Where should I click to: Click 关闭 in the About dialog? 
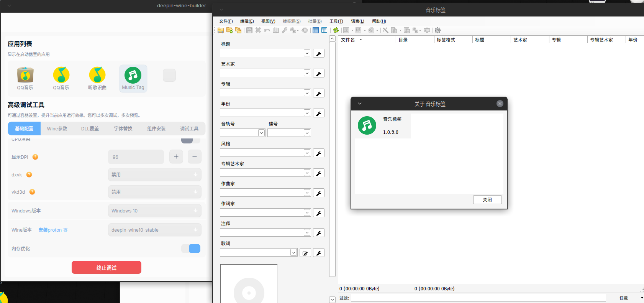click(x=487, y=199)
